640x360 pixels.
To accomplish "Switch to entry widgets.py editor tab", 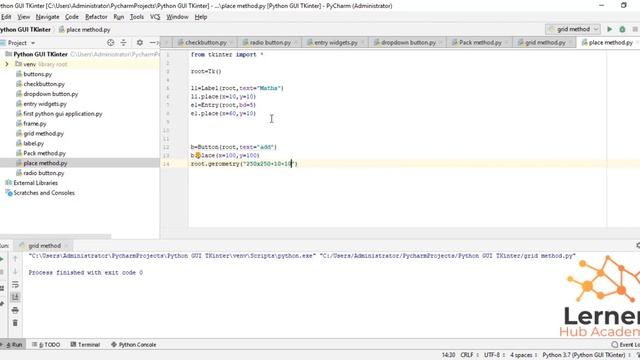I will (x=336, y=42).
